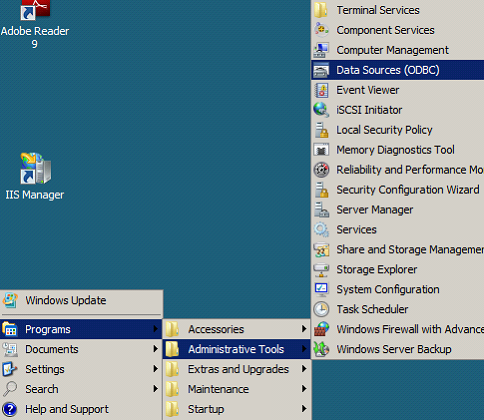This screenshot has width=484, height=420.
Task: Expand the Startup submenu arrow
Action: [x=304, y=409]
